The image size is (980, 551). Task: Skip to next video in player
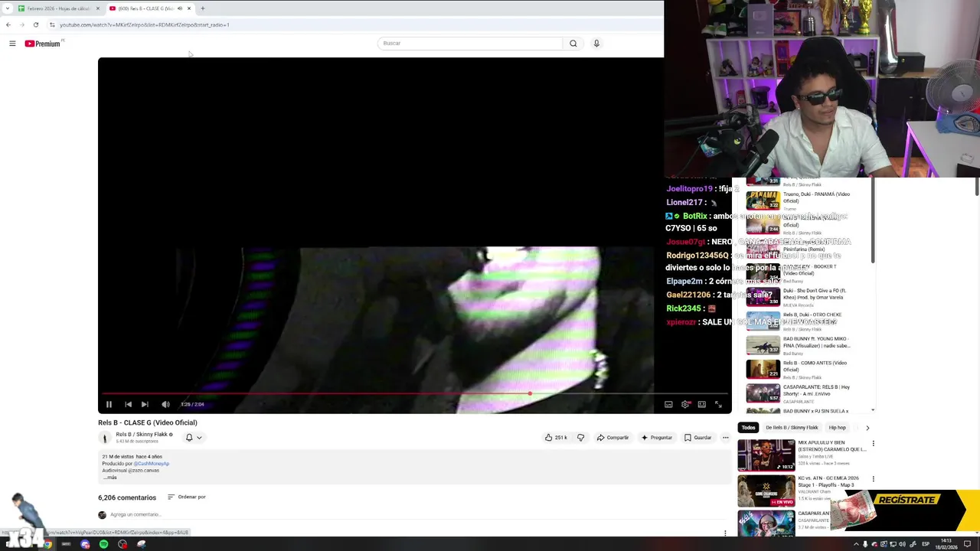(145, 404)
